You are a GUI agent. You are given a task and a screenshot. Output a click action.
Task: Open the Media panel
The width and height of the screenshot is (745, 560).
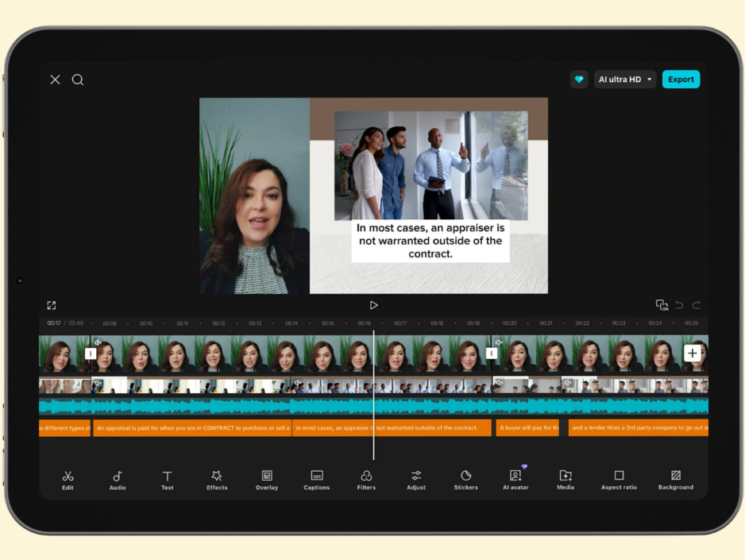(566, 479)
